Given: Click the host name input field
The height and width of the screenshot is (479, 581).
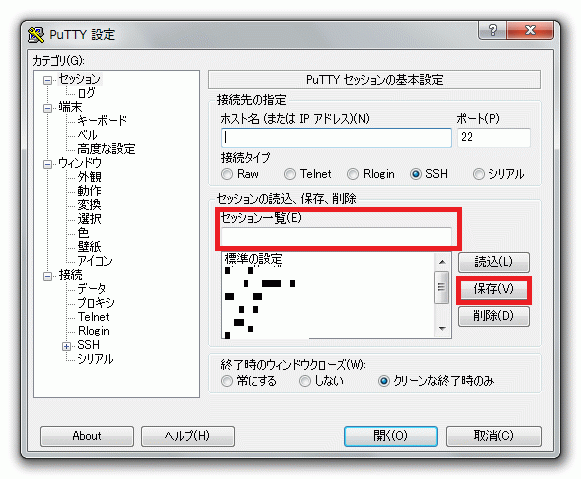Looking at the screenshot, I should click(x=336, y=138).
